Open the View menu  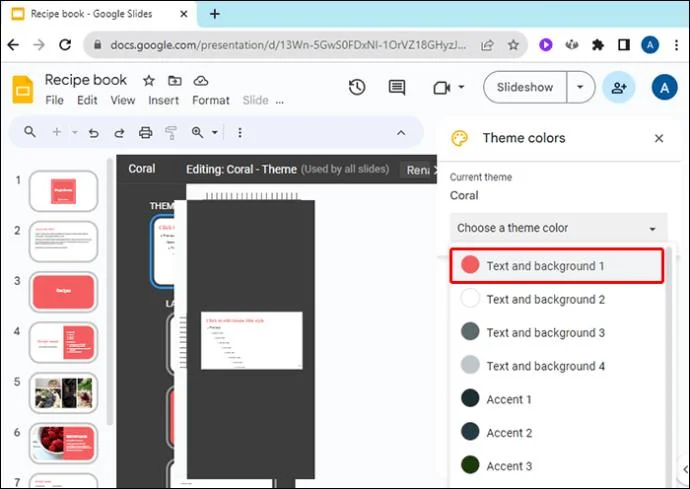[122, 100]
